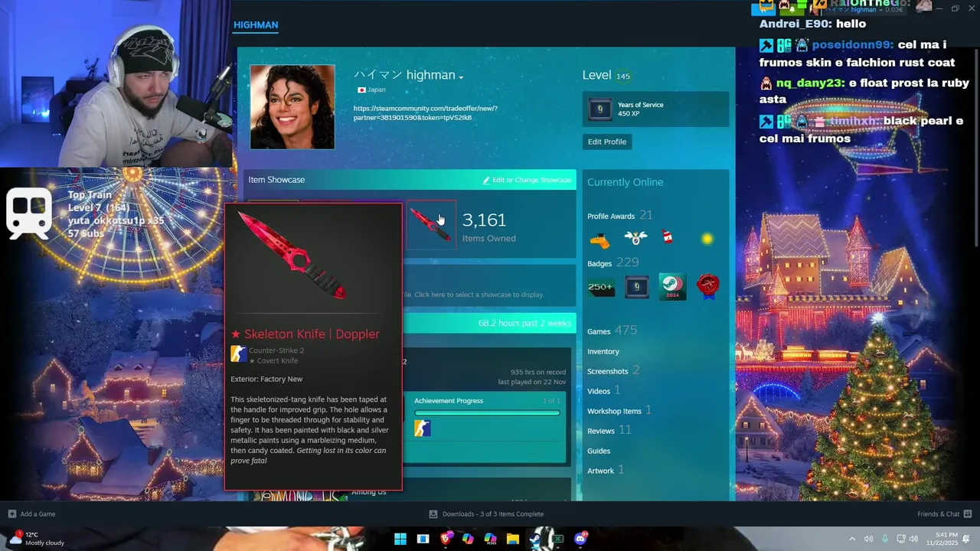Click the Michael Jackson profile avatar
The image size is (980, 551).
tap(292, 106)
